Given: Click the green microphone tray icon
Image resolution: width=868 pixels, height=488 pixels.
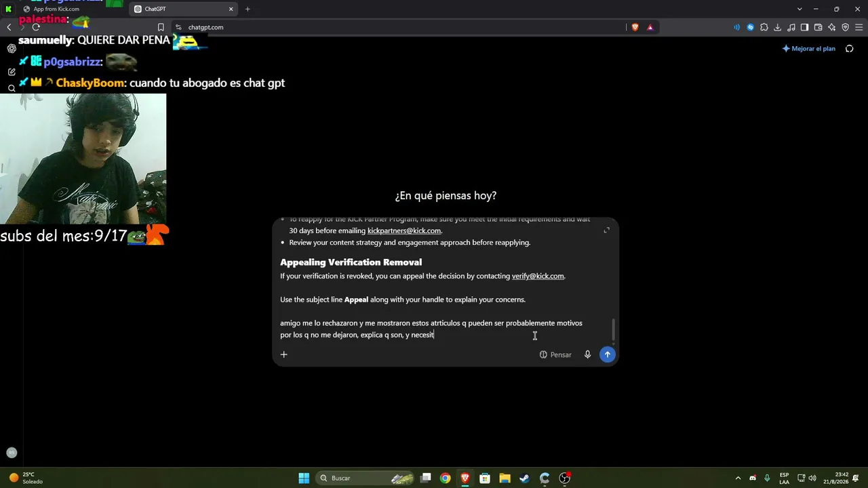Looking at the screenshot, I should tap(767, 478).
